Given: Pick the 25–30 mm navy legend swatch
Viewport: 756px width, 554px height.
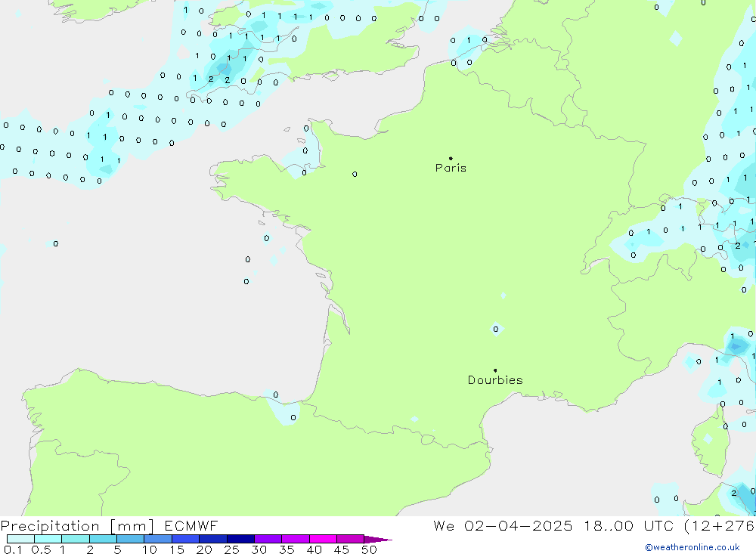Looking at the screenshot, I should pos(240,539).
